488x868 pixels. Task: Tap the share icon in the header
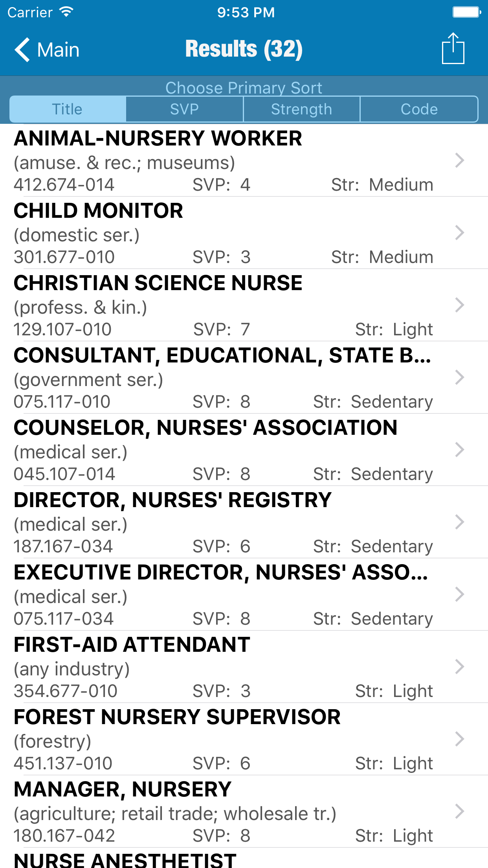click(453, 49)
